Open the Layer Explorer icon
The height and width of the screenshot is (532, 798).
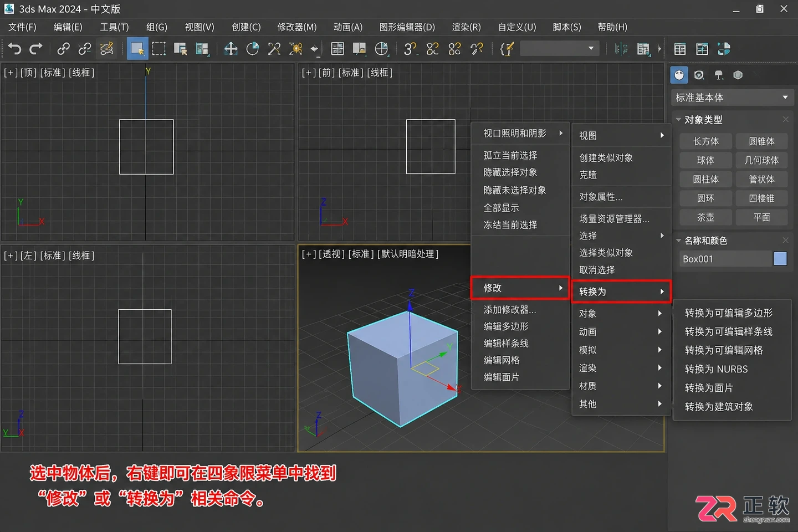(702, 49)
